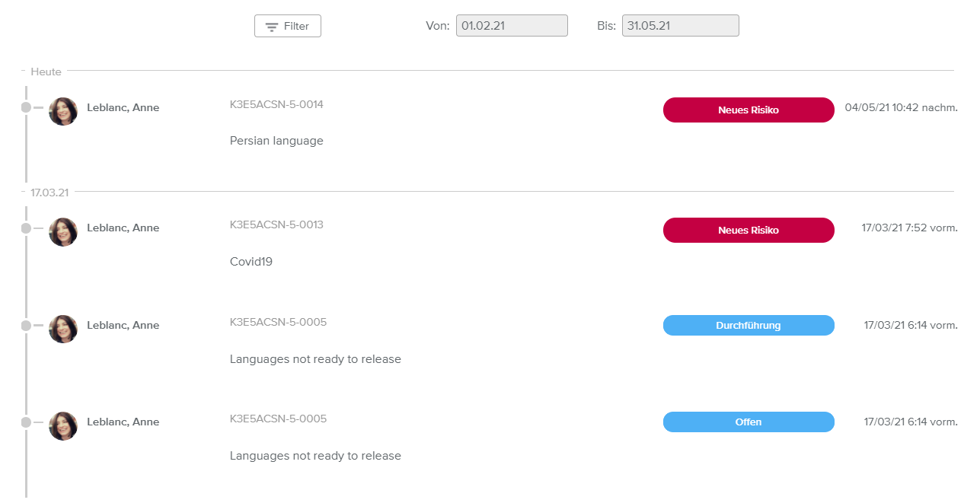Click Anne Leblanc's avatar on the Persian language entry
Image resolution: width=980 pixels, height=503 pixels.
(x=63, y=111)
